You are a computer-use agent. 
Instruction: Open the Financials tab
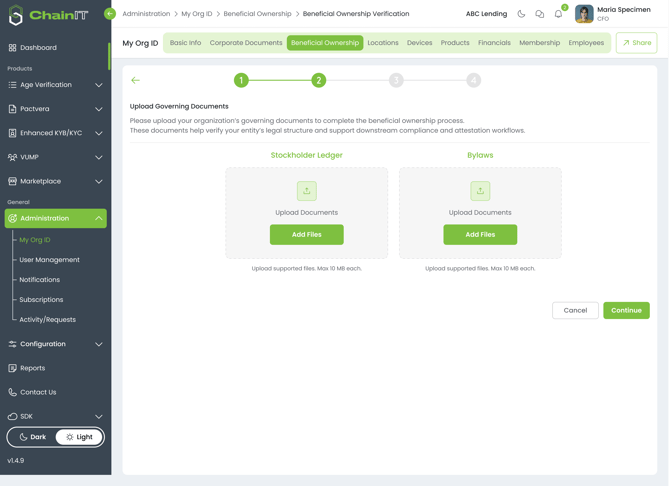[x=494, y=43]
